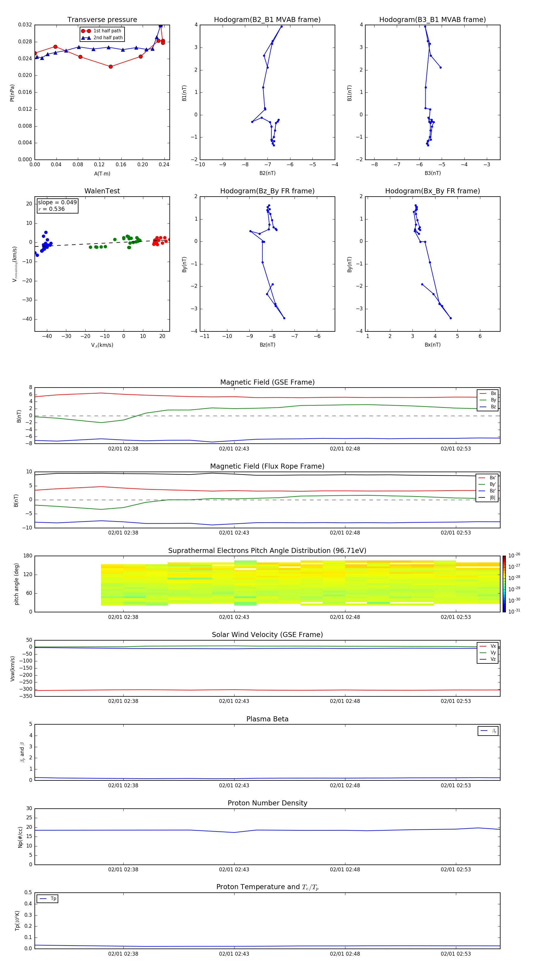535x980 pixels.
Task: Click '02/01 02:53' tick under Proton Temperature plot
Action: [456, 954]
